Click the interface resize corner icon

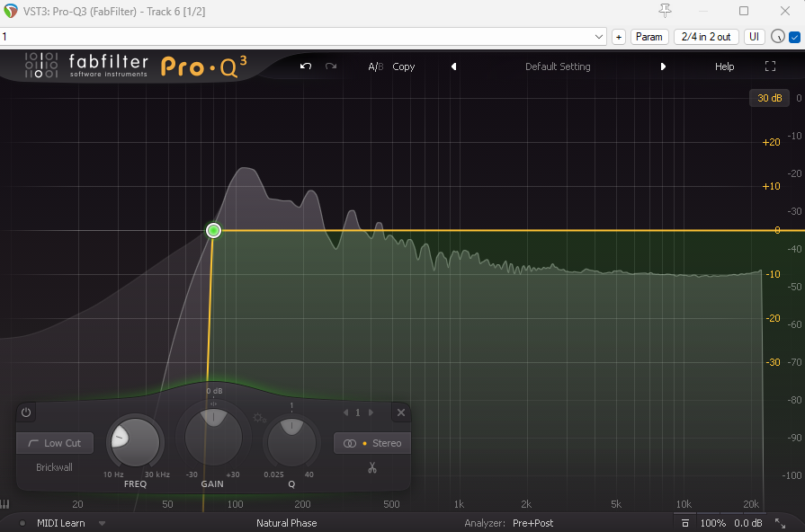pos(781,523)
